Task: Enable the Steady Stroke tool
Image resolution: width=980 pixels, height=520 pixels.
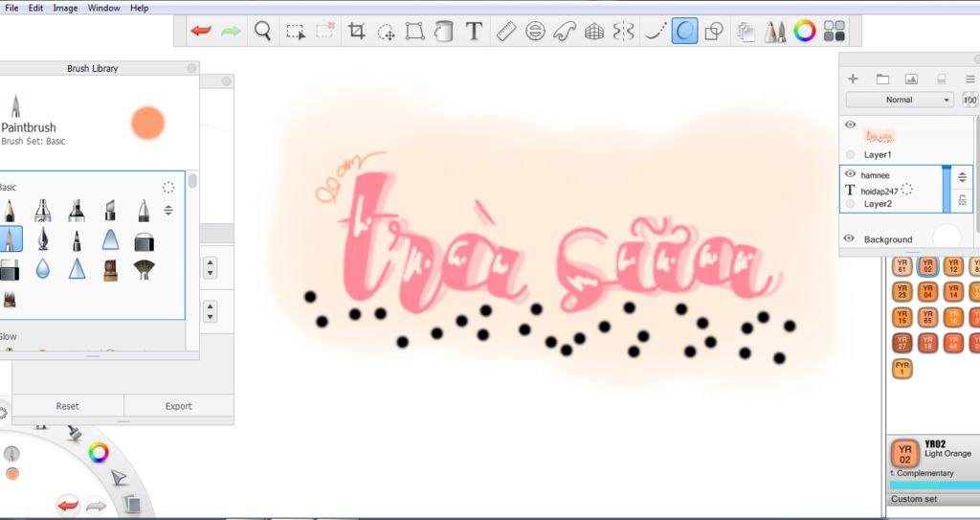Action: pyautogui.click(x=655, y=32)
